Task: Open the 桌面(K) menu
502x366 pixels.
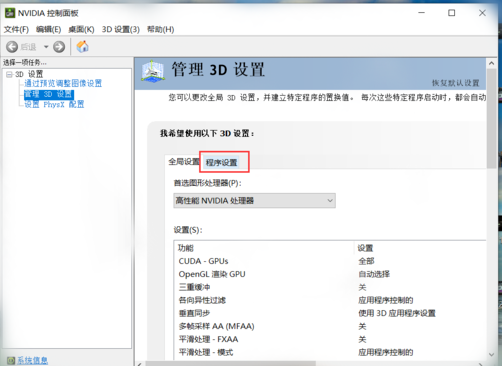Action: click(x=81, y=30)
